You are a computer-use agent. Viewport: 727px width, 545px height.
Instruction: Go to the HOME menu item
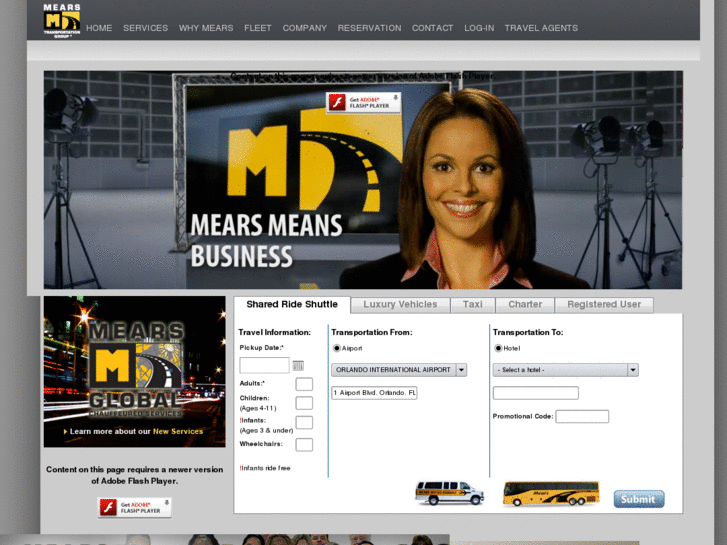coord(99,28)
